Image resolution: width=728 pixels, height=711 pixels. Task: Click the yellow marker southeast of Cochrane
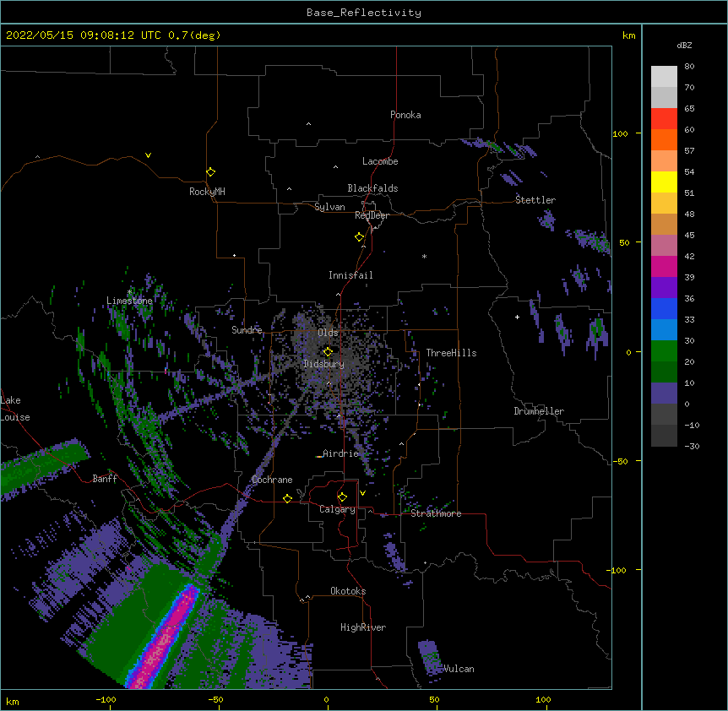coord(287,498)
